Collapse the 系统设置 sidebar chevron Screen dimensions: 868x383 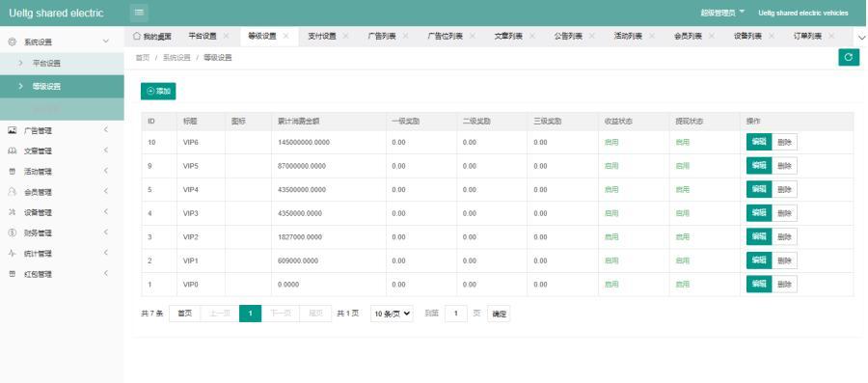tap(106, 41)
